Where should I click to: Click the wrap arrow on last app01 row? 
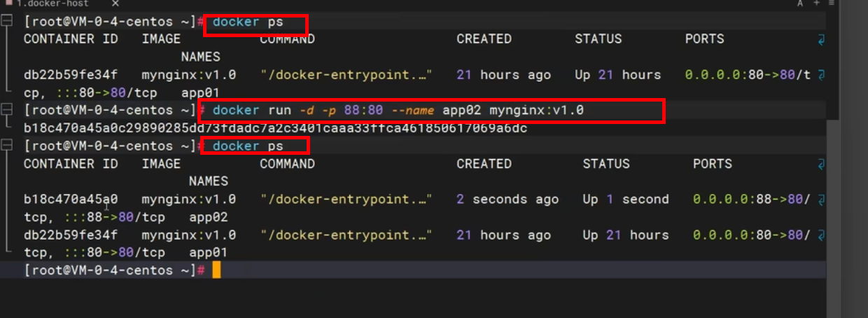[821, 235]
